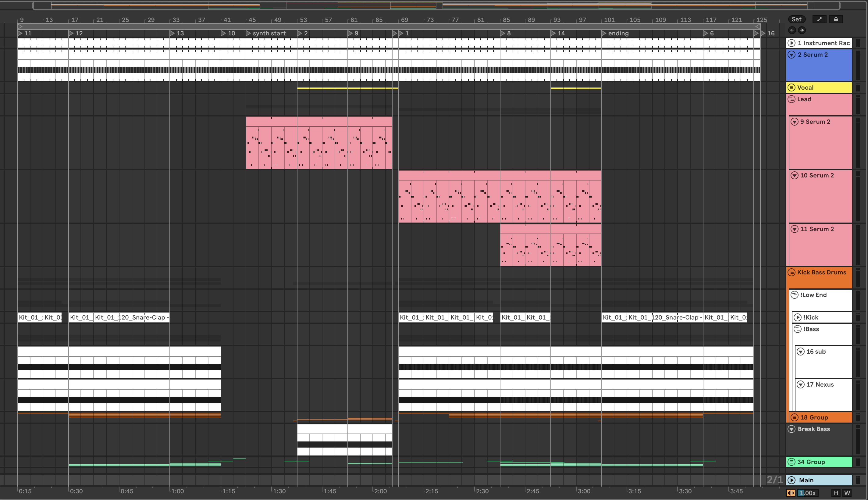868x500 pixels.
Task: Click the 34 Group fold icon
Action: pyautogui.click(x=792, y=462)
